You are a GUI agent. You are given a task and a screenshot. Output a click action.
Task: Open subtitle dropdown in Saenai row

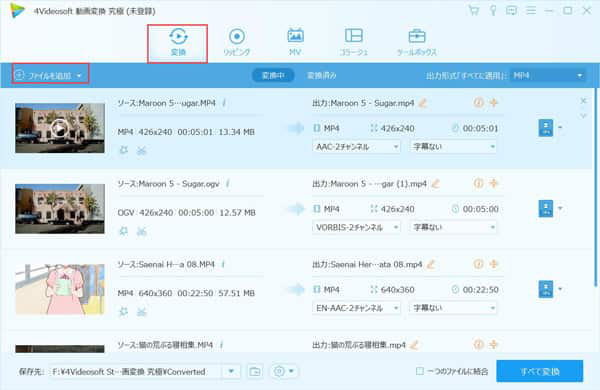point(453,308)
